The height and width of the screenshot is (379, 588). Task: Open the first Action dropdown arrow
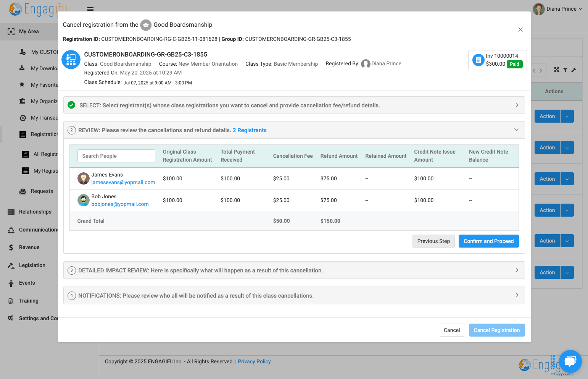click(x=567, y=116)
